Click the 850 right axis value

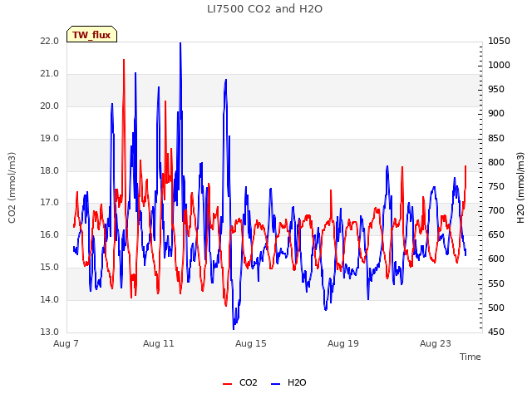click(496, 138)
